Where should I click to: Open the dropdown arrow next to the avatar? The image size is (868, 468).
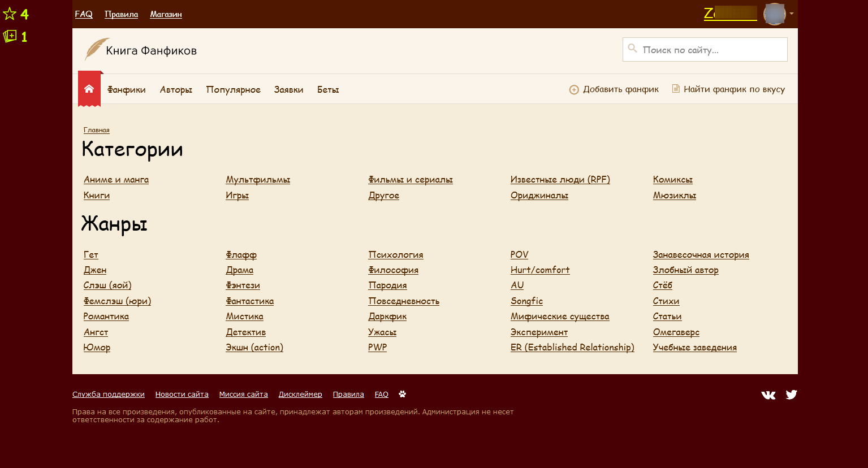792,14
